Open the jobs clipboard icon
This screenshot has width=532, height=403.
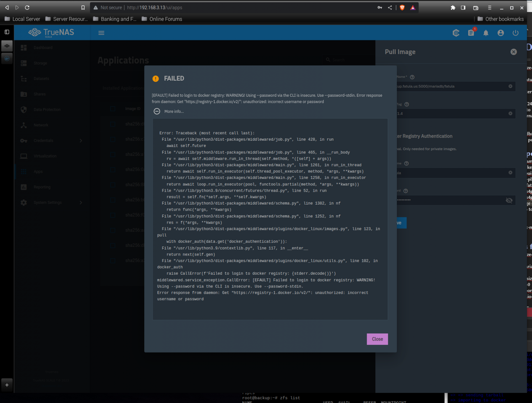point(471,33)
